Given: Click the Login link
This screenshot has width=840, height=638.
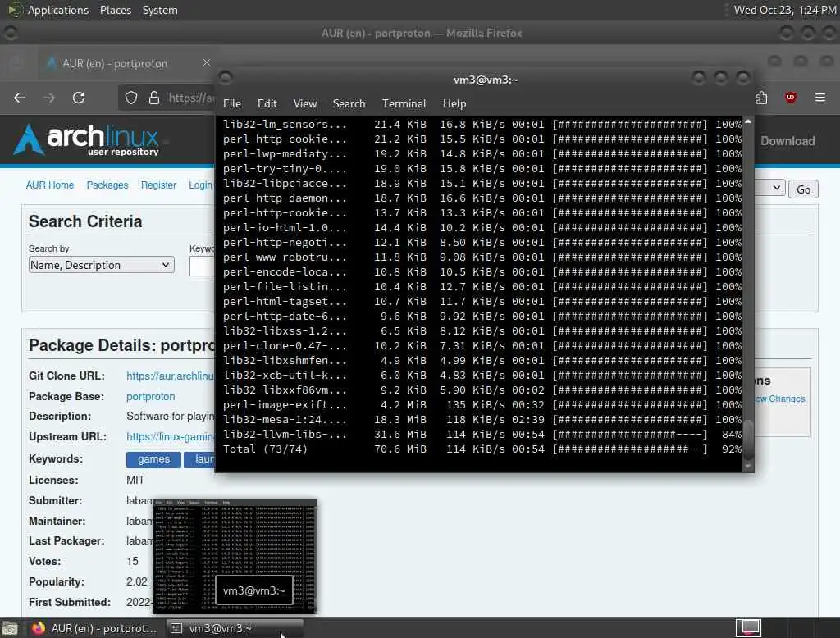Looking at the screenshot, I should pyautogui.click(x=200, y=185).
